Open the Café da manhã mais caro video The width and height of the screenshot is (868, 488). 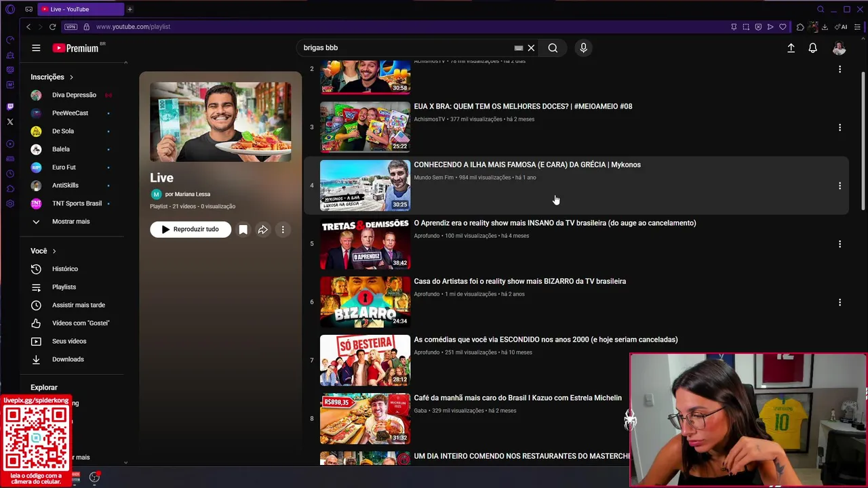tap(517, 398)
